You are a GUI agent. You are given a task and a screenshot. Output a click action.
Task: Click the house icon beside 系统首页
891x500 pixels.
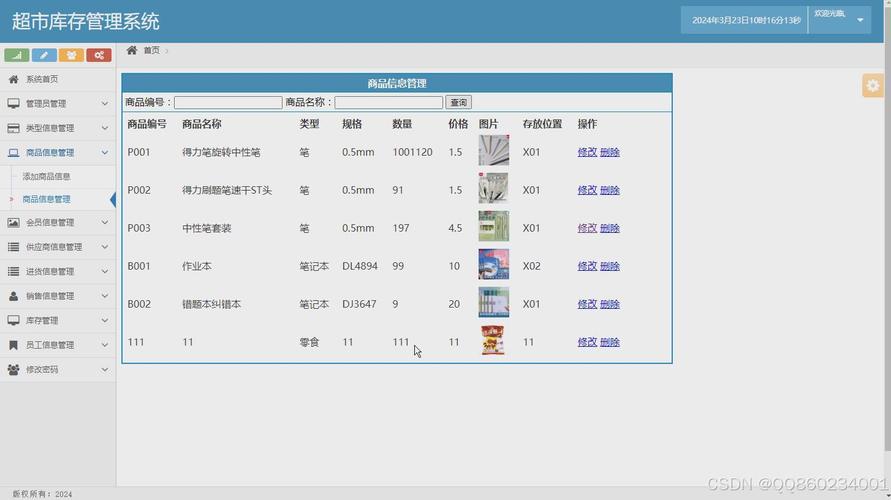(14, 79)
